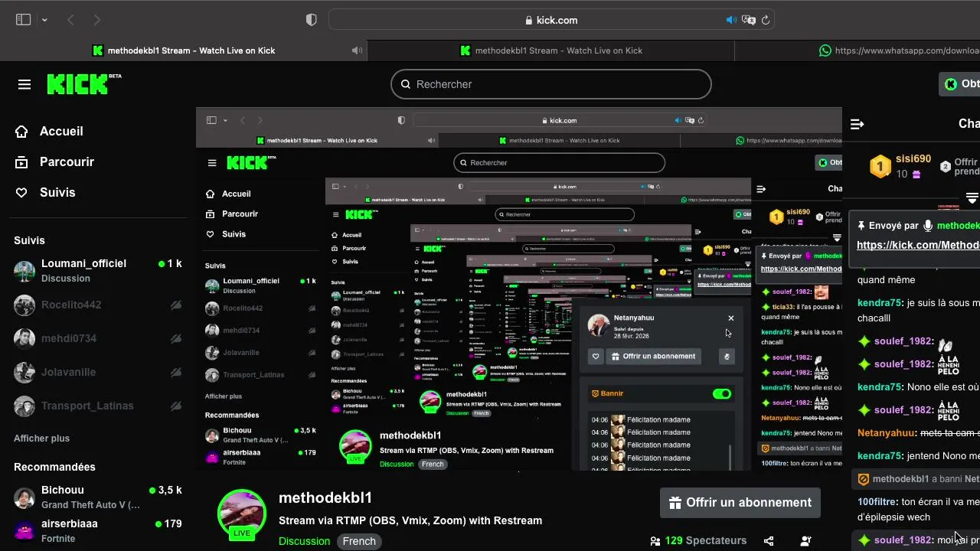
Task: Open the share icon below the video
Action: [769, 541]
